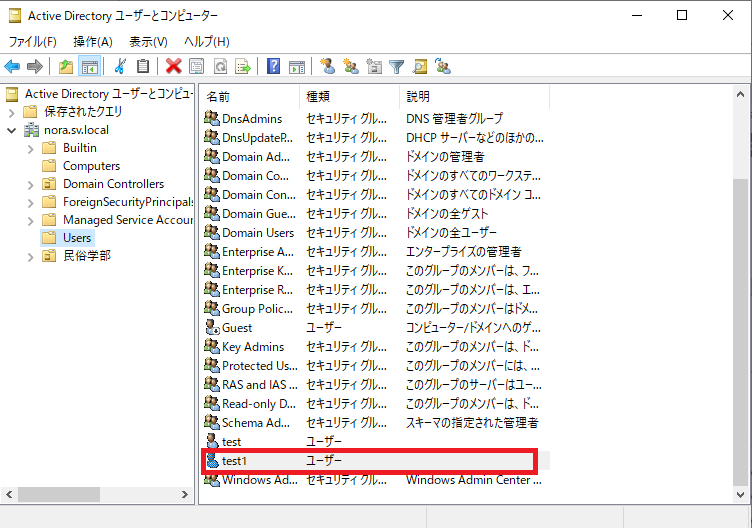Expand the 民俗学部 organizational unit
This screenshot has height=529, width=754.
tap(31, 257)
